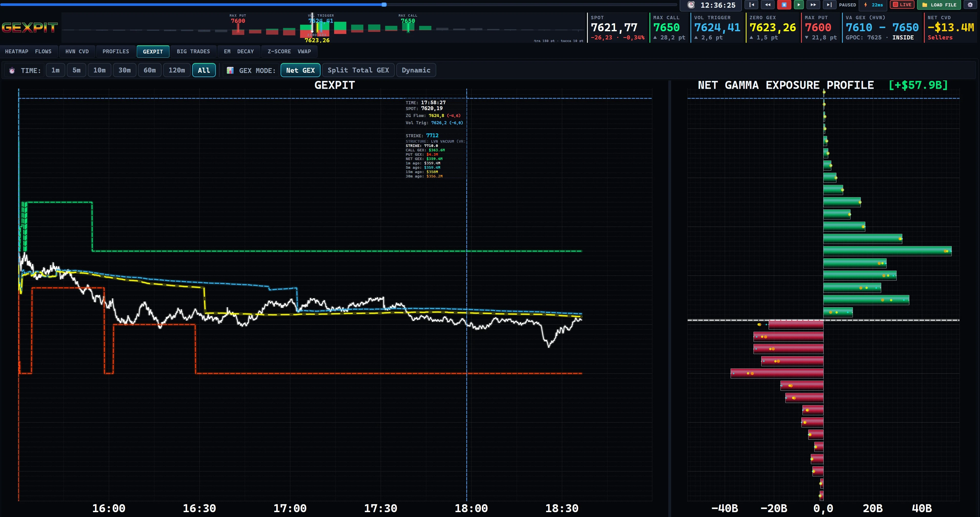Click the VOL TRIGGER 7624,41 readout
Image resolution: width=980 pixels, height=517 pixels.
click(717, 27)
